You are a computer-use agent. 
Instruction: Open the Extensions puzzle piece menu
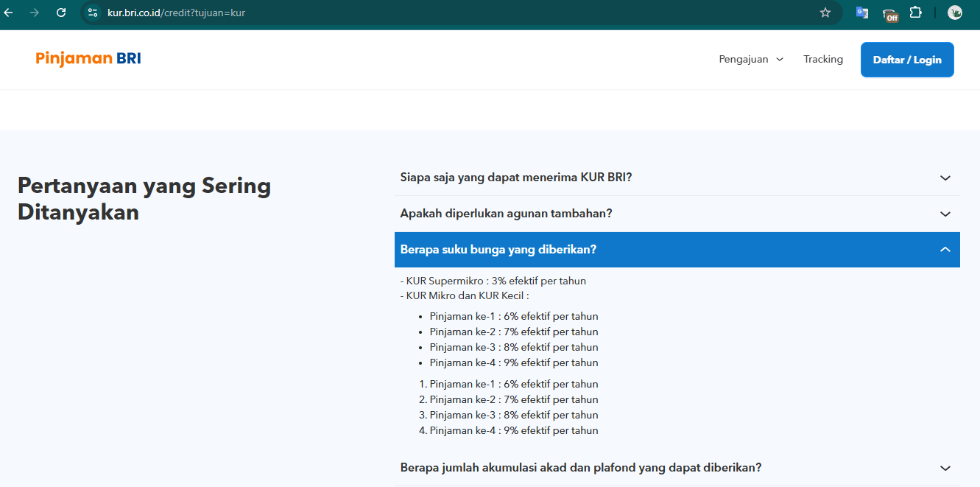point(915,13)
